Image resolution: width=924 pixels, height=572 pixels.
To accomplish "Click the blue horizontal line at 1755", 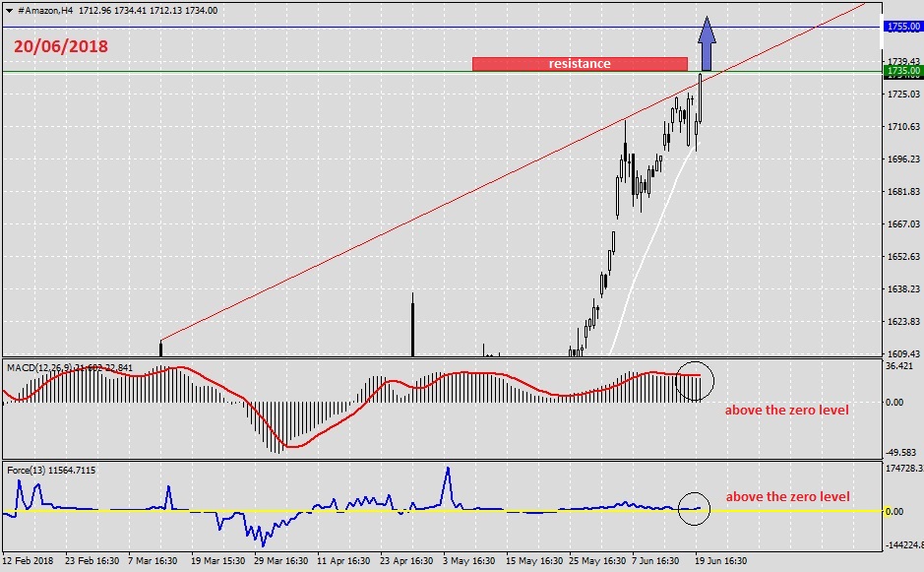I will tap(295, 27).
